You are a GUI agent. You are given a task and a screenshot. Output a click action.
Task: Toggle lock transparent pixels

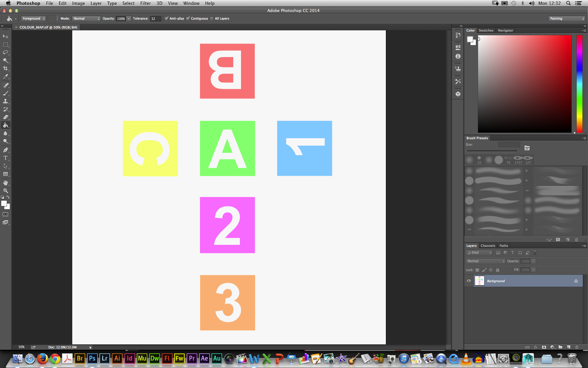coord(477,270)
